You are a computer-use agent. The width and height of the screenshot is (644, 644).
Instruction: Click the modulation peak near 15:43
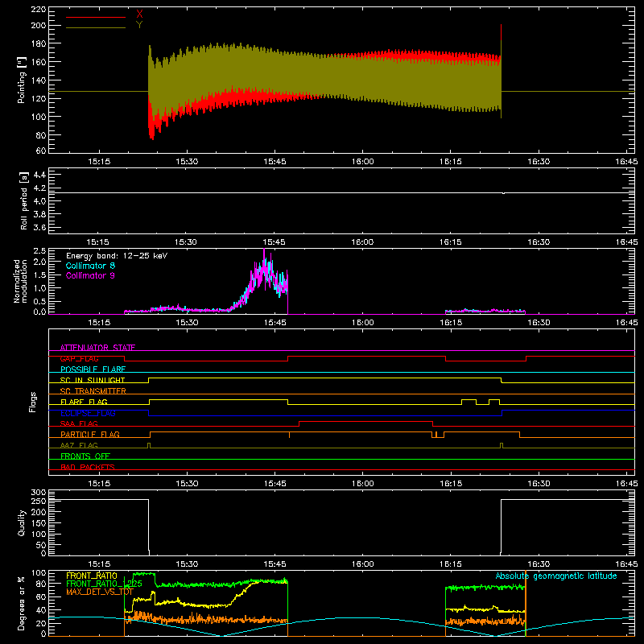coord(264,251)
